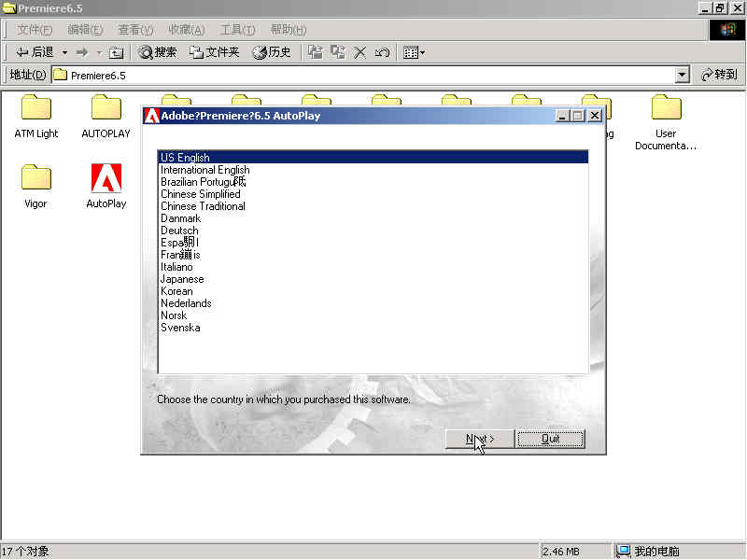The width and height of the screenshot is (747, 560).
Task: Click Quit in the AutoPlay dialog
Action: coord(550,439)
